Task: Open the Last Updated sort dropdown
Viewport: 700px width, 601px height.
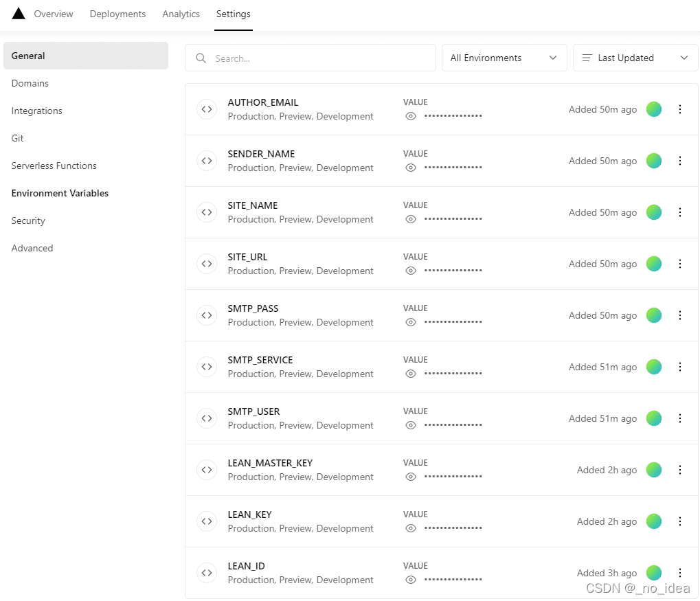Action: 635,58
